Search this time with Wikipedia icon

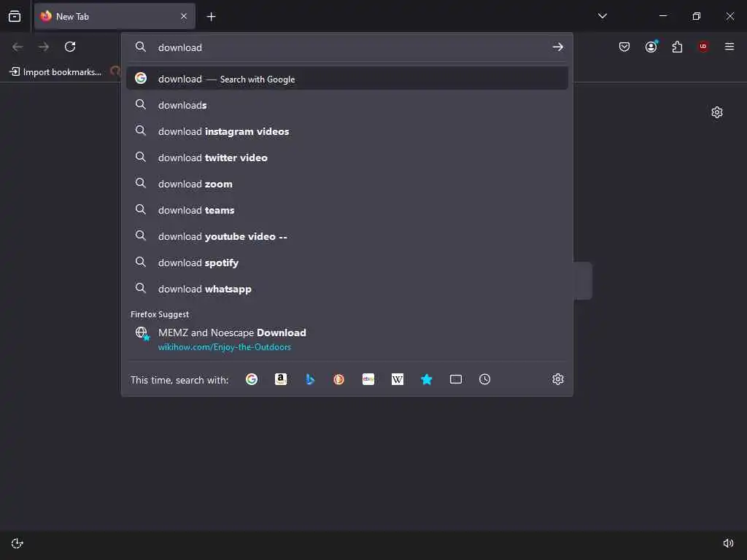tap(398, 379)
